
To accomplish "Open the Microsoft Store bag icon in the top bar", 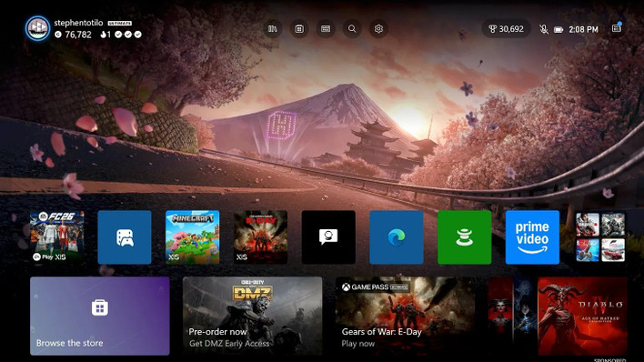I will pos(299,29).
